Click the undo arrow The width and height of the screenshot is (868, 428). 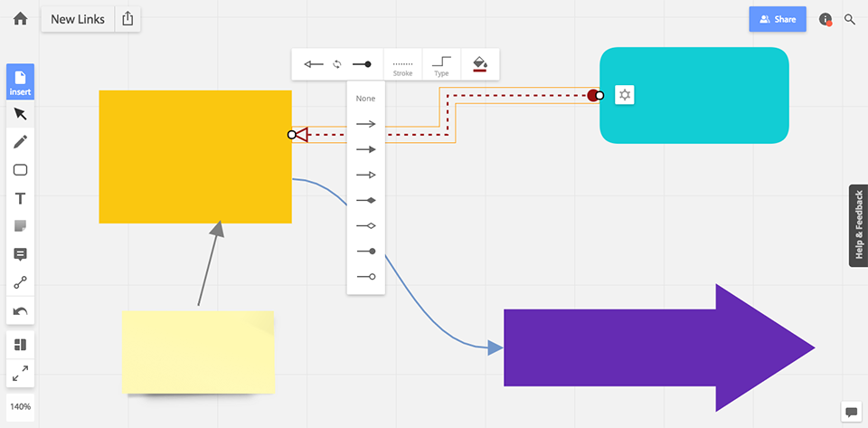tap(21, 311)
